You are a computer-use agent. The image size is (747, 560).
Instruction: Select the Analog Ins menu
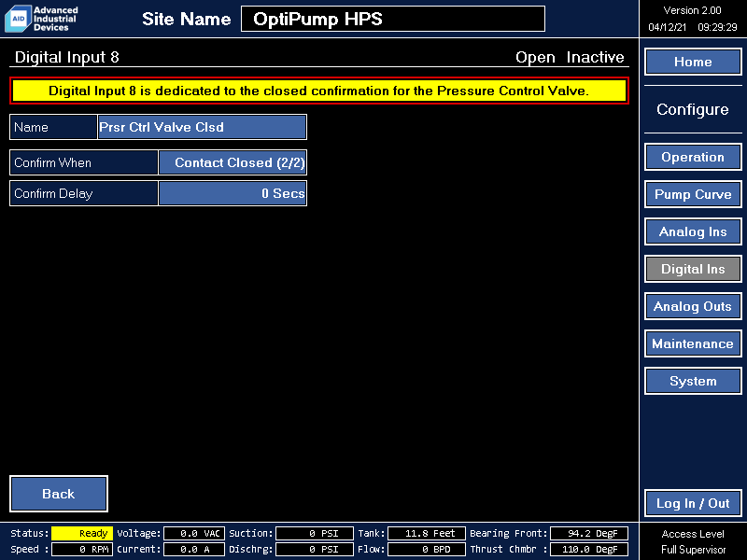coord(693,231)
